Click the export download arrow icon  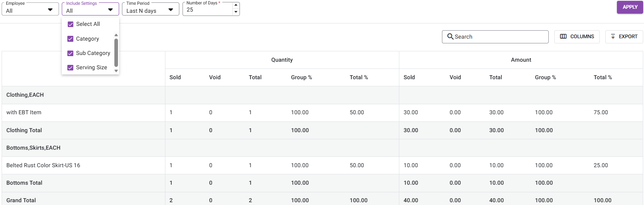(x=613, y=37)
